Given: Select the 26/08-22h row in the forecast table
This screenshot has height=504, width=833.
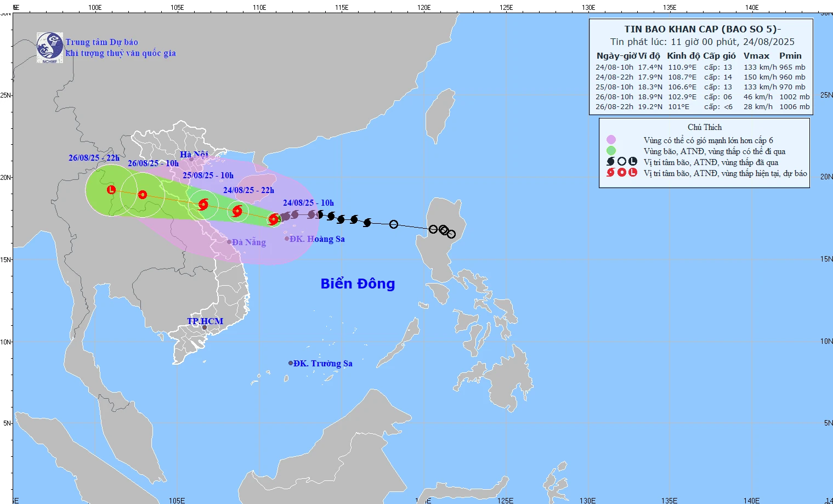Looking at the screenshot, I should (x=702, y=107).
